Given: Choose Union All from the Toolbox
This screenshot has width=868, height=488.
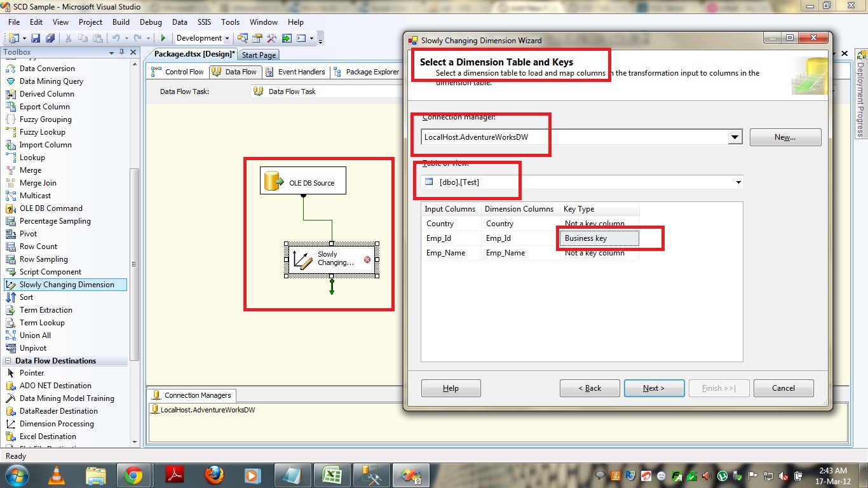Looking at the screenshot, I should tap(34, 335).
